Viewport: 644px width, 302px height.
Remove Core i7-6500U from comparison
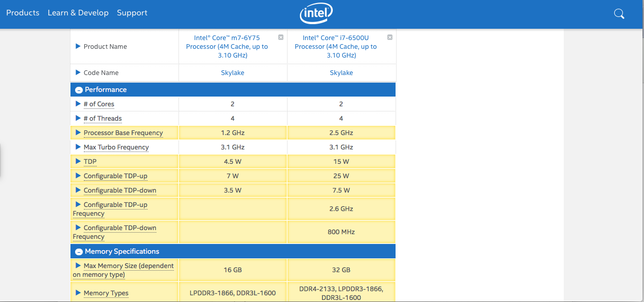(x=389, y=37)
